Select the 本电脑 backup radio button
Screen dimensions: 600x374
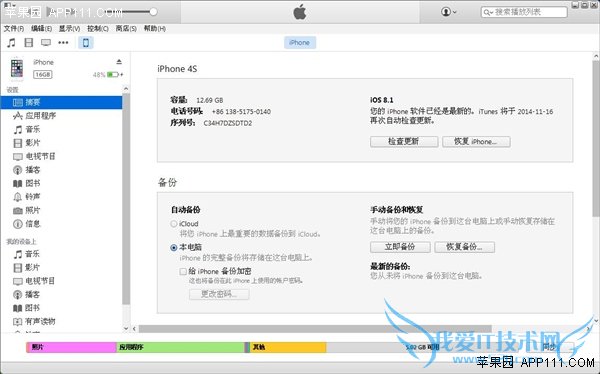coord(174,248)
